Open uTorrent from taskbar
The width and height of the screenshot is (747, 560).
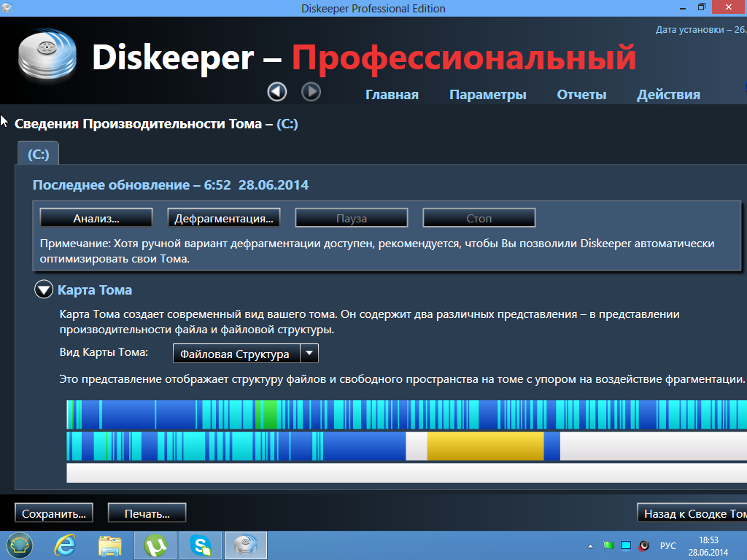point(155,545)
